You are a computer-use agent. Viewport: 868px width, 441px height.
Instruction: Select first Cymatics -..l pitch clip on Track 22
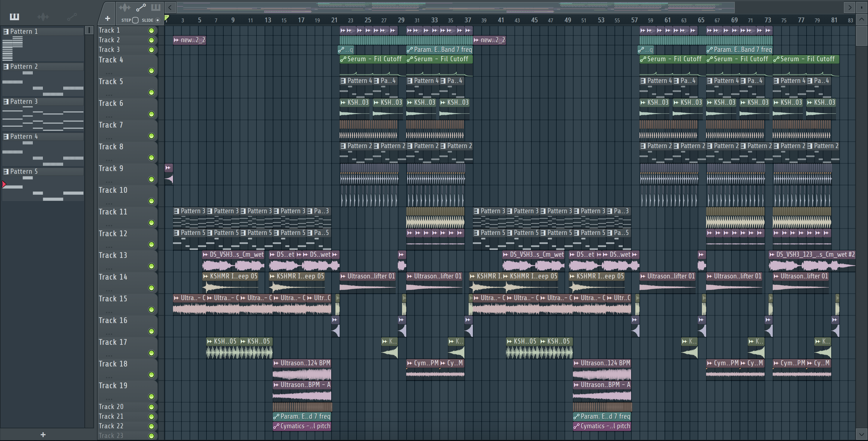302,426
